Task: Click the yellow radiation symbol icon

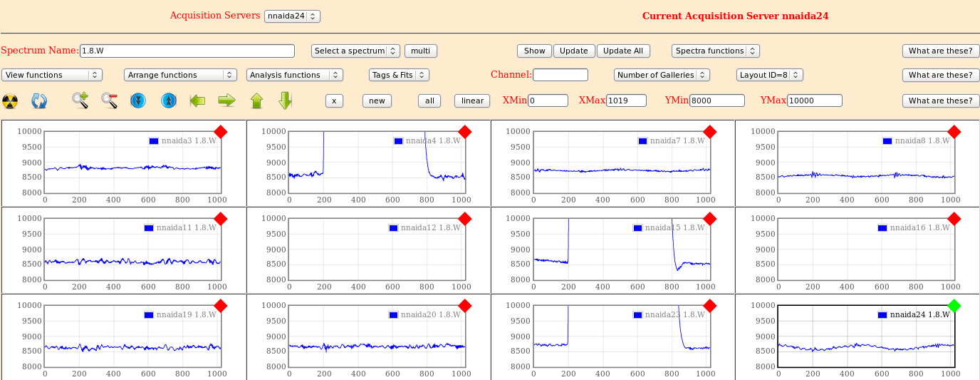Action: pyautogui.click(x=10, y=101)
